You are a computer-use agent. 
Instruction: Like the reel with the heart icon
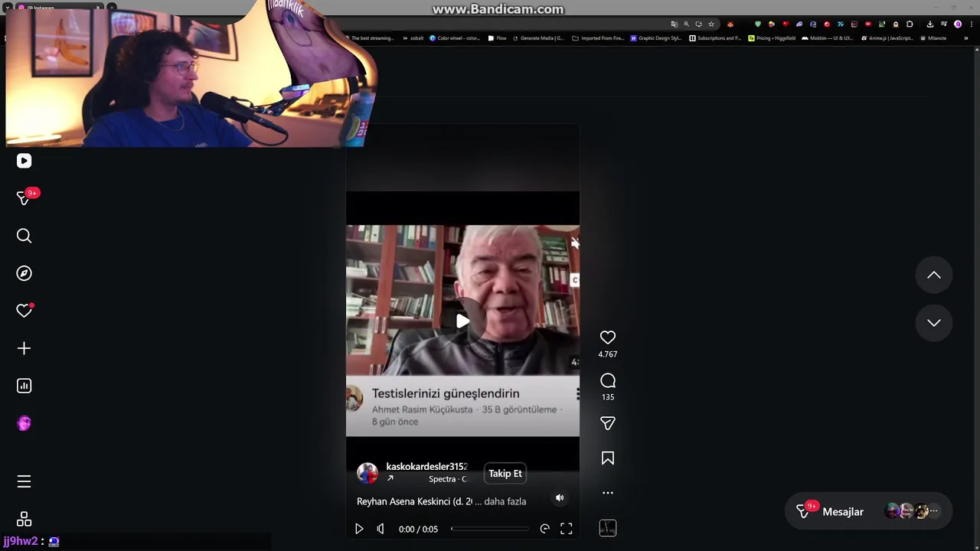pos(608,337)
